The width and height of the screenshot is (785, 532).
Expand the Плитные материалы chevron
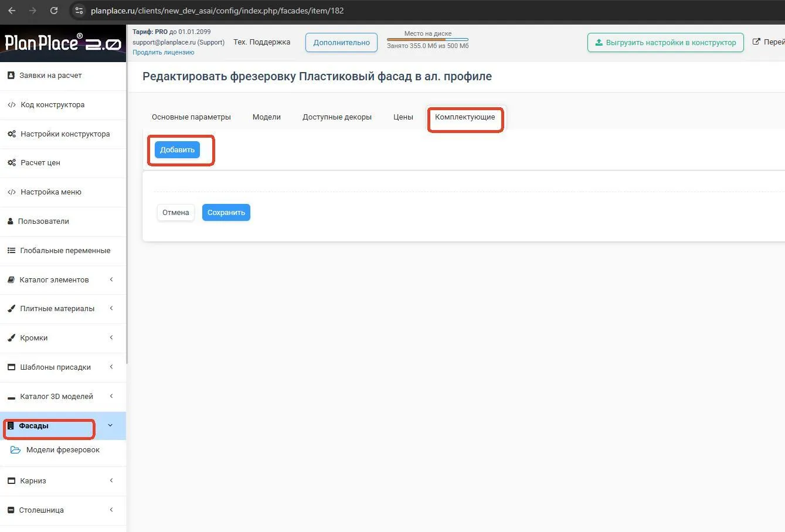(x=111, y=308)
